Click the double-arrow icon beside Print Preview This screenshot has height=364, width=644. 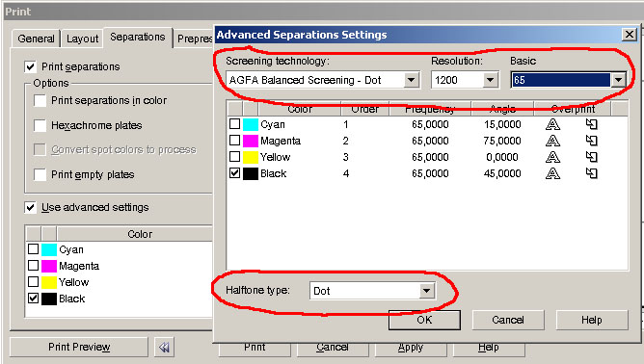pos(164,348)
